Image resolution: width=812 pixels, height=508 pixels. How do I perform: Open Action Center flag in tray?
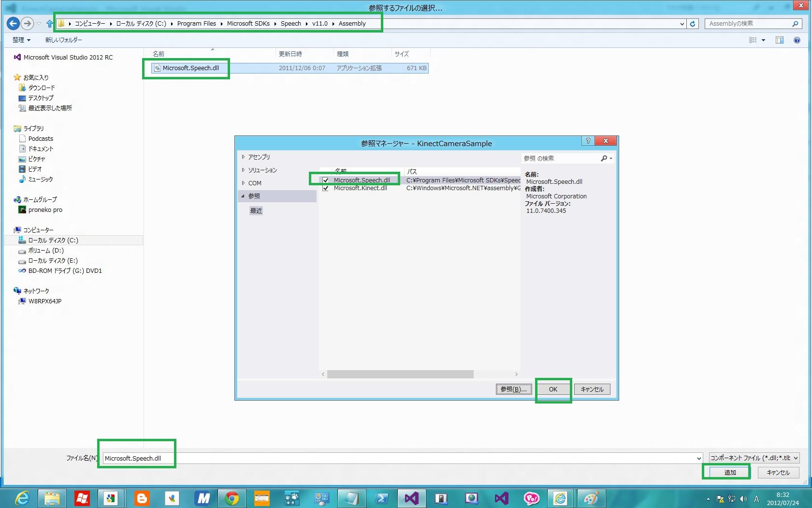720,499
